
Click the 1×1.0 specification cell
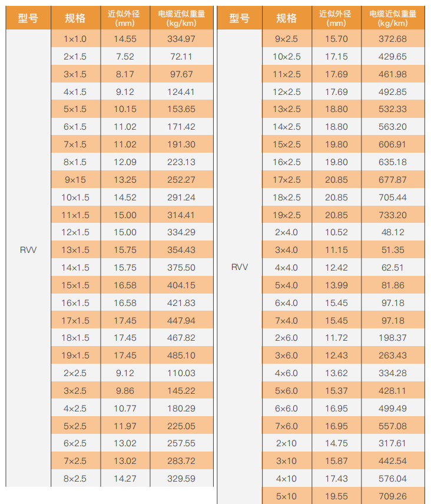[75, 39]
